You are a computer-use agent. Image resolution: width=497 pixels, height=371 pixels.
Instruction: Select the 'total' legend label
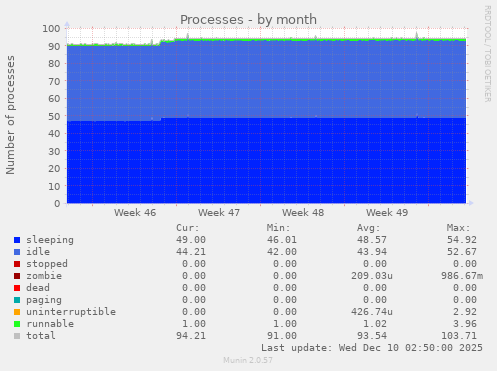click(41, 336)
